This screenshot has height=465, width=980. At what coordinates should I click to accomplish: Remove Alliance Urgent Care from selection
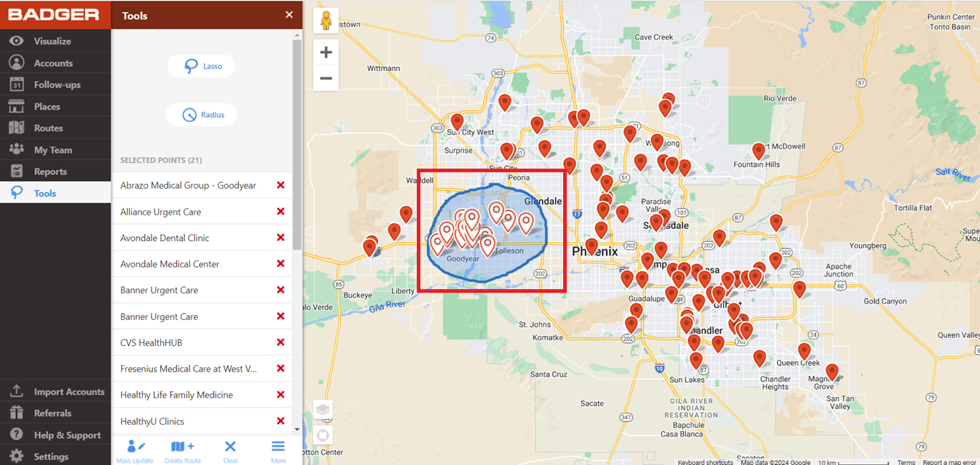tap(281, 212)
